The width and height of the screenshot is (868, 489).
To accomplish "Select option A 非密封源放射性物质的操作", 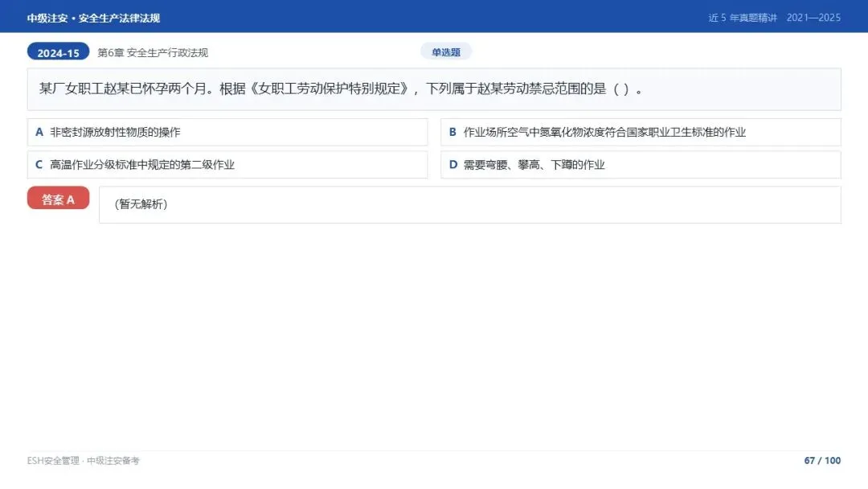I will [x=227, y=133].
